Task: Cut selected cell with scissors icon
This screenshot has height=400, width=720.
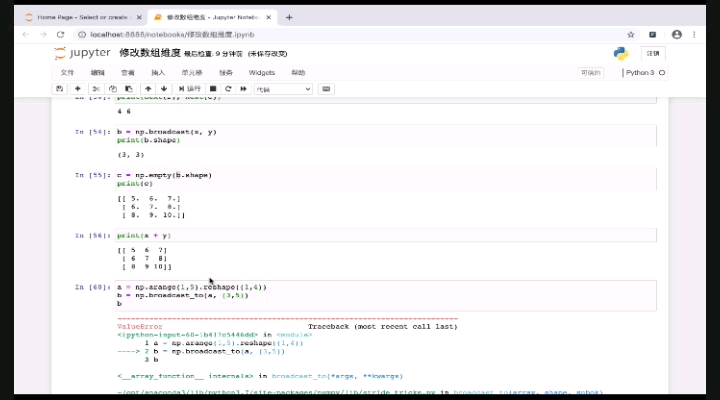Action: pos(96,89)
